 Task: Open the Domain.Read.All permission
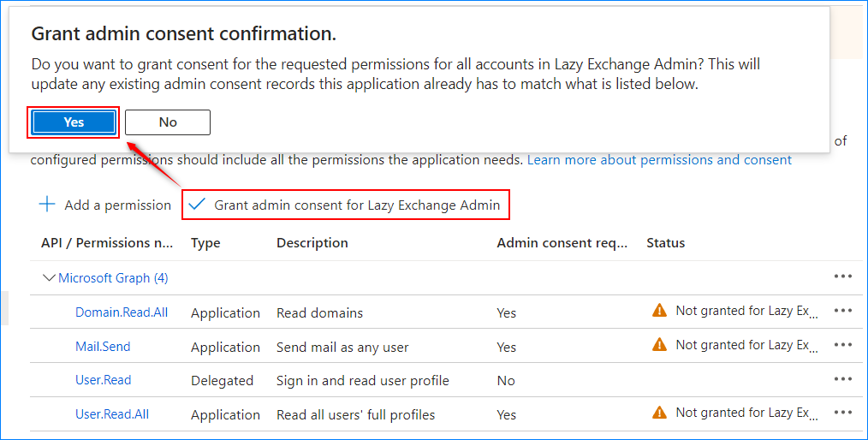pyautogui.click(x=122, y=312)
